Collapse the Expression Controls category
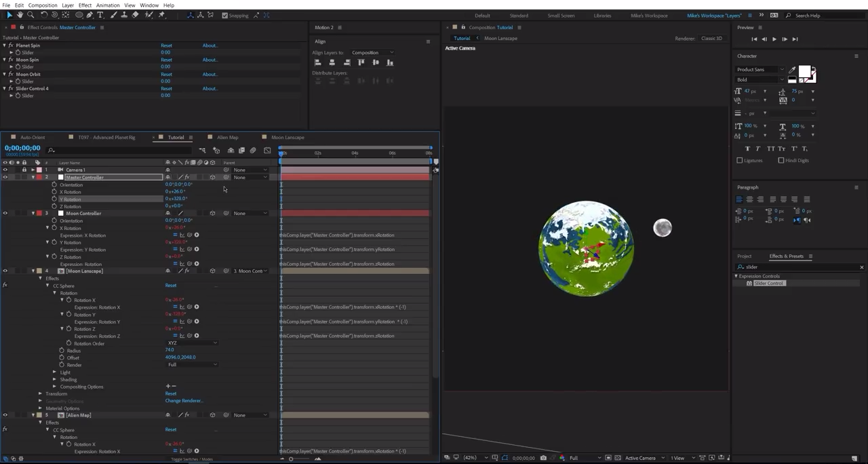868x464 pixels. [x=736, y=276]
